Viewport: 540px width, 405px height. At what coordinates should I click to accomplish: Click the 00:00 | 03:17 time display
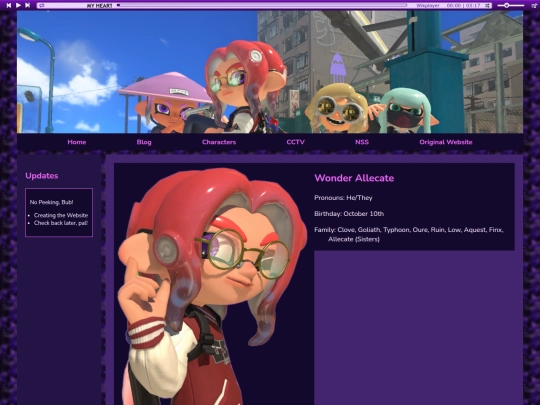[x=463, y=6]
